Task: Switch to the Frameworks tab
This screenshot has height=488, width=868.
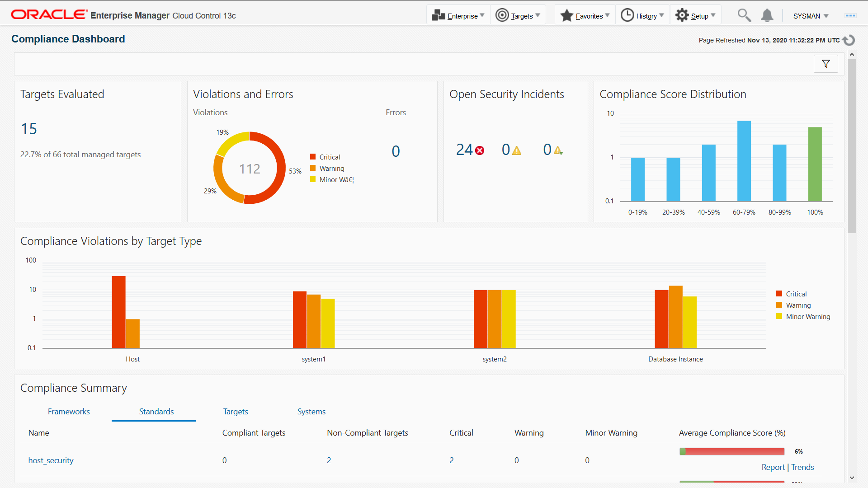Action: [69, 412]
